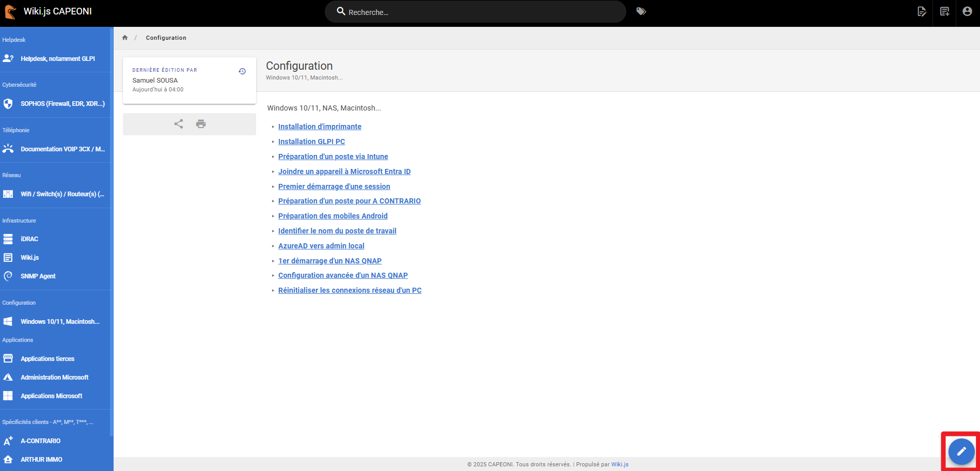Image resolution: width=980 pixels, height=471 pixels.
Task: Click the edit page pencil button
Action: point(961,451)
